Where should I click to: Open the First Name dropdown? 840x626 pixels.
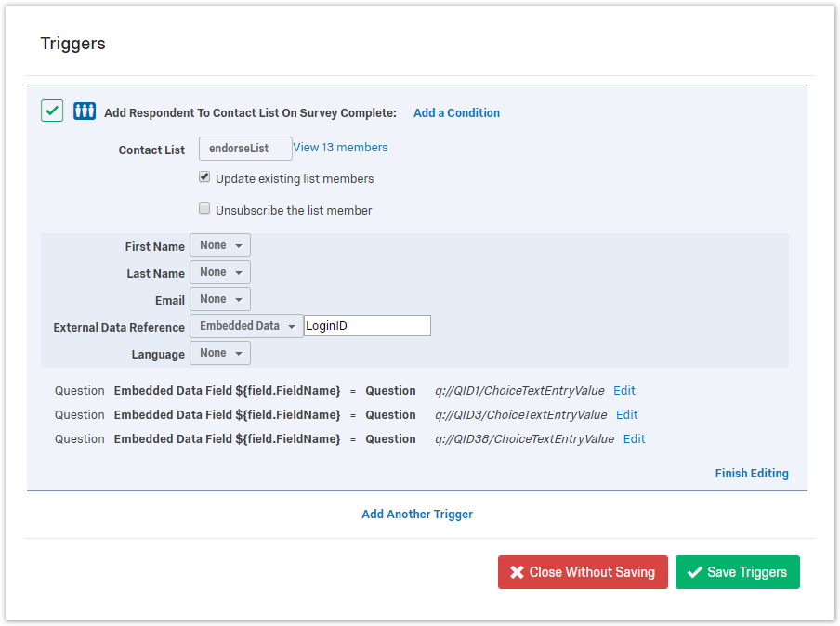(220, 245)
